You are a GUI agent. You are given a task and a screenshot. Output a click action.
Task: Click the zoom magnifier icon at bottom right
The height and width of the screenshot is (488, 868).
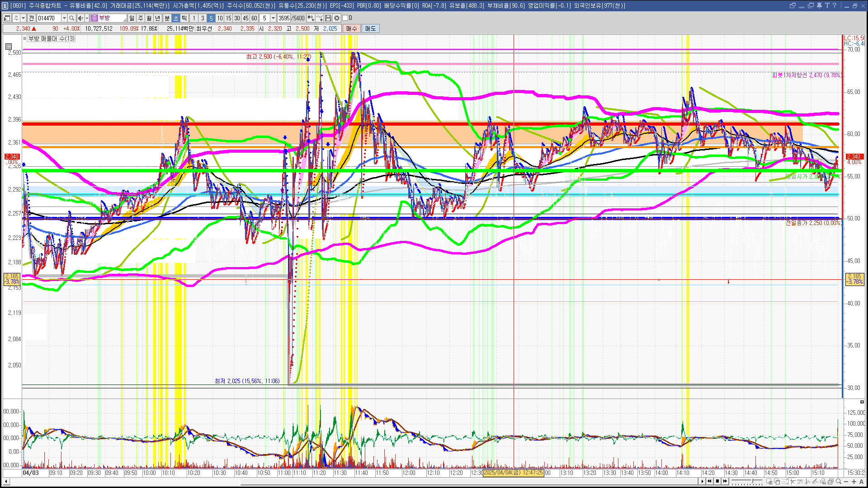839,482
